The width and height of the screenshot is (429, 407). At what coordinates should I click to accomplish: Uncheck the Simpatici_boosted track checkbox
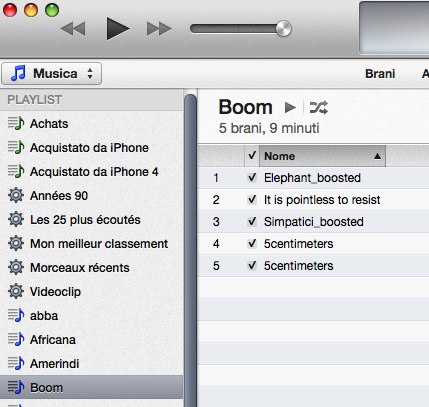pyautogui.click(x=252, y=221)
